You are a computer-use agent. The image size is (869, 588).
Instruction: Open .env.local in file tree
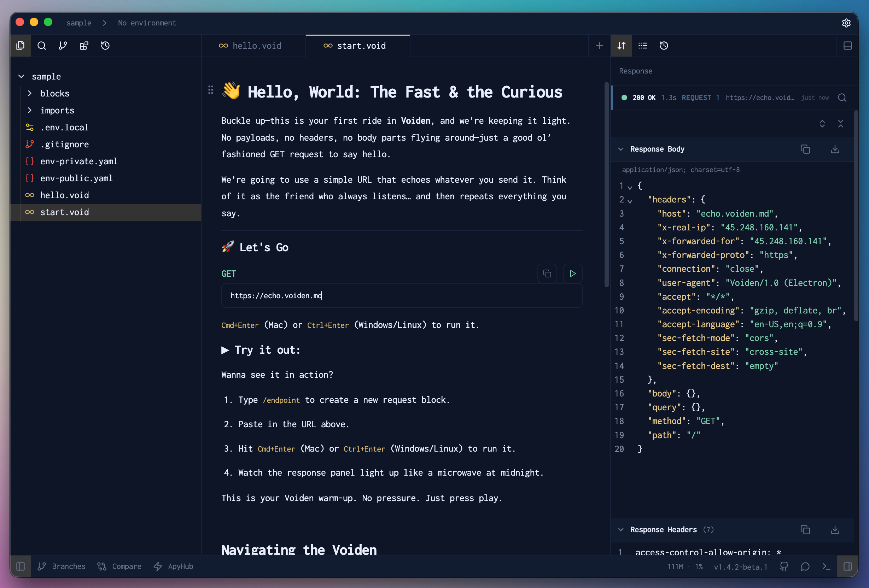pyautogui.click(x=106, y=128)
